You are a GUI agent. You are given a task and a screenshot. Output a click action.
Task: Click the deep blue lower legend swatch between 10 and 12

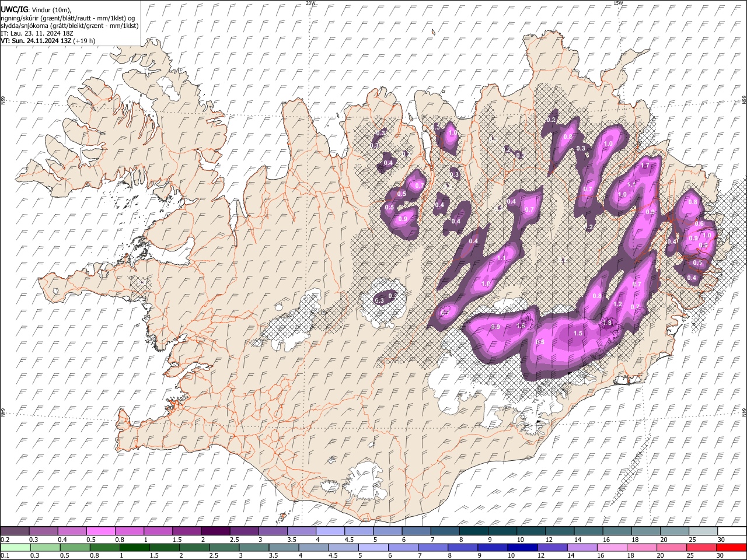[x=522, y=547]
